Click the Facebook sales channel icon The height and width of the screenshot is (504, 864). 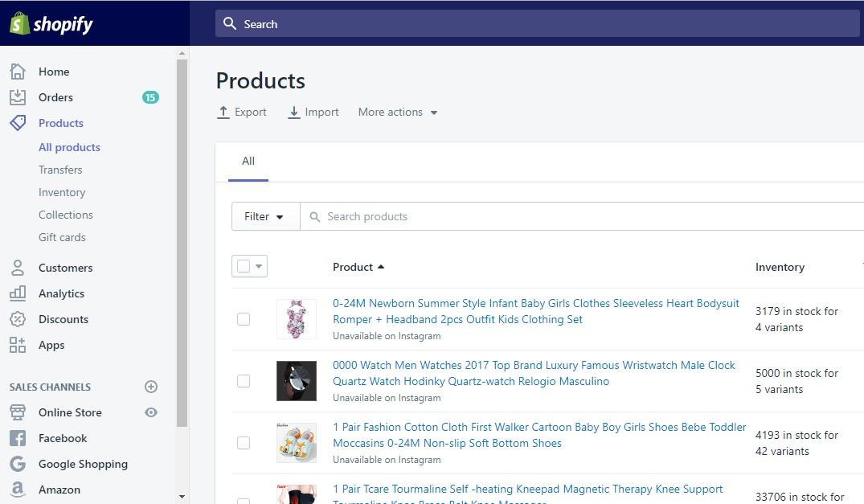click(x=18, y=438)
